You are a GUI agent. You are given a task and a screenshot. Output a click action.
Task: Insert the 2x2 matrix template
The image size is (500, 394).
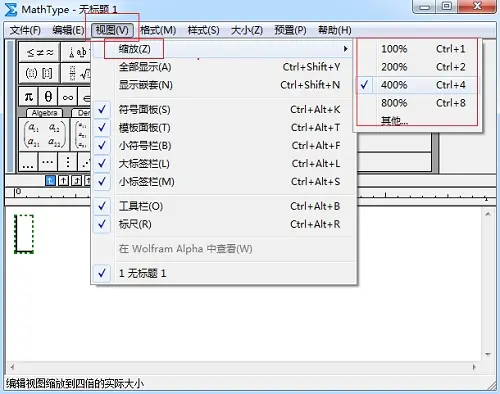pyautogui.click(x=45, y=135)
